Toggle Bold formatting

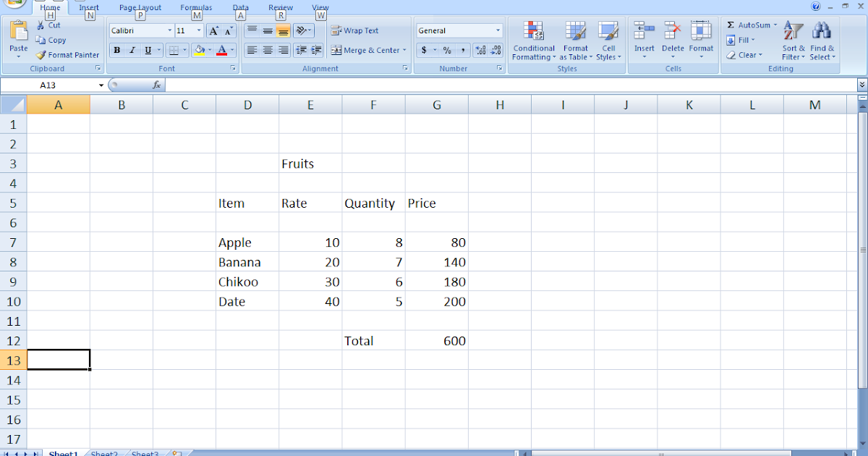[116, 51]
